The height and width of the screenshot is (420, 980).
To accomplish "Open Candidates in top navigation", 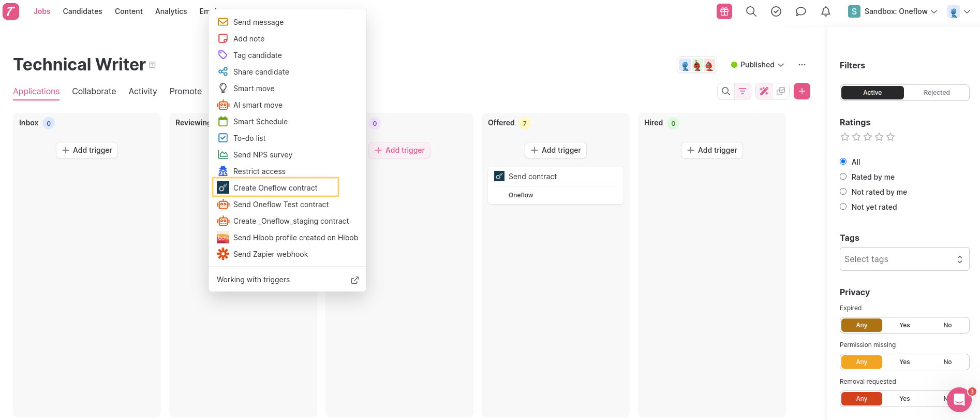I will coord(83,11).
